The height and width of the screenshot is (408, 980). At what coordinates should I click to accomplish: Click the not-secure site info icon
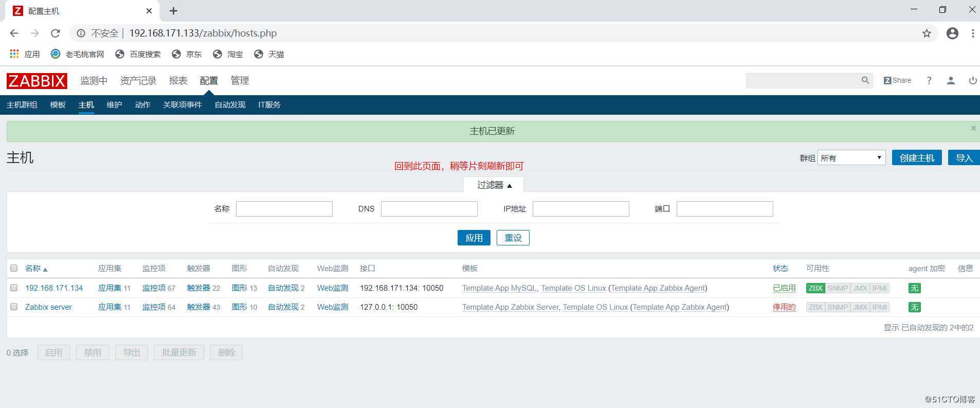(x=81, y=33)
